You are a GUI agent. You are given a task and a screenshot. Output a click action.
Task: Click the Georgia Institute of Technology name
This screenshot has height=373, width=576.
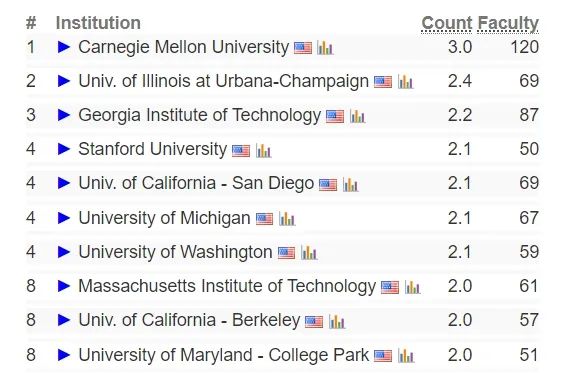[x=199, y=115]
